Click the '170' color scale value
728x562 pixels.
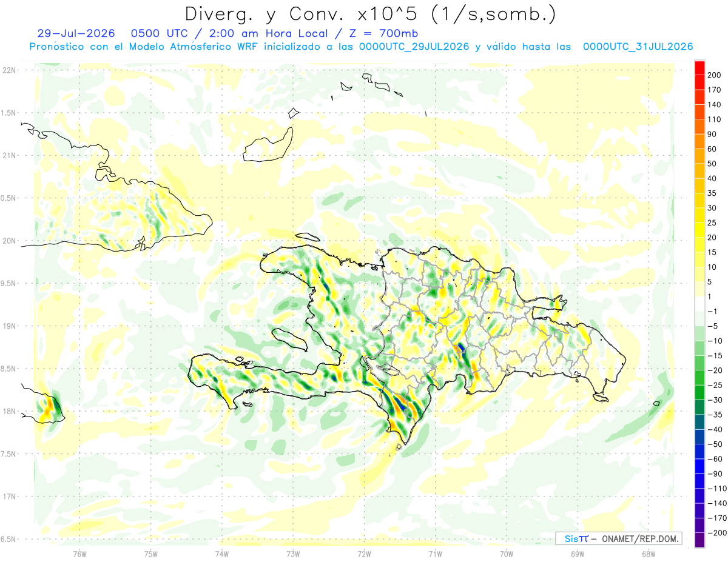pos(715,90)
